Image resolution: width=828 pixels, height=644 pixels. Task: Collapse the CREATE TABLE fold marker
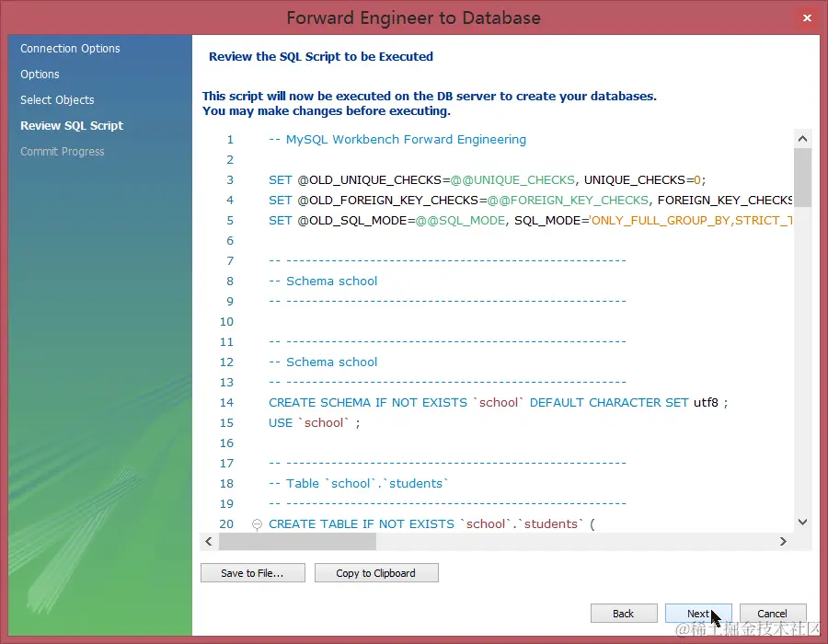[258, 524]
